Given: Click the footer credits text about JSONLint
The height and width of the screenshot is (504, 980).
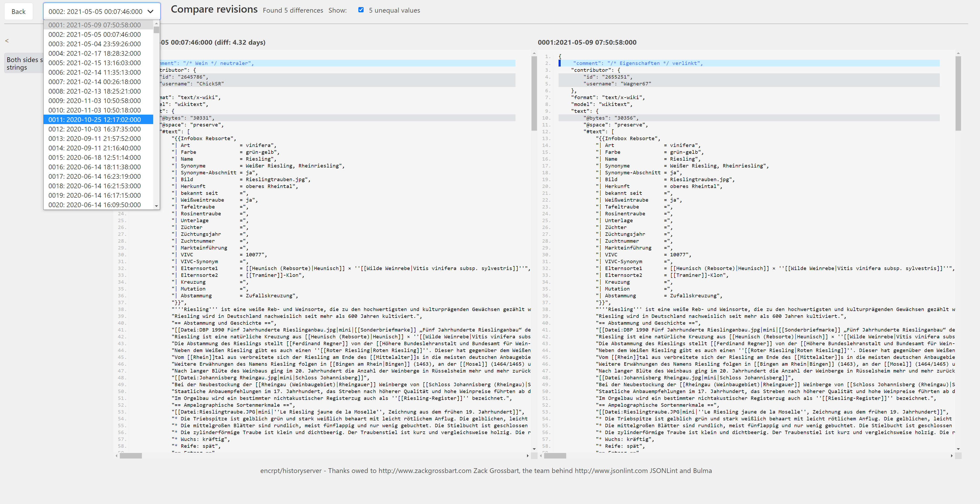Looking at the screenshot, I should [x=486, y=471].
